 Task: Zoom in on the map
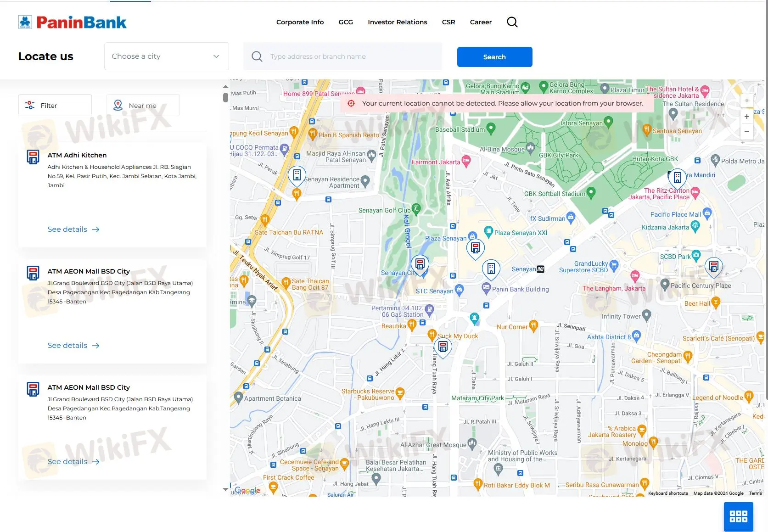click(746, 117)
